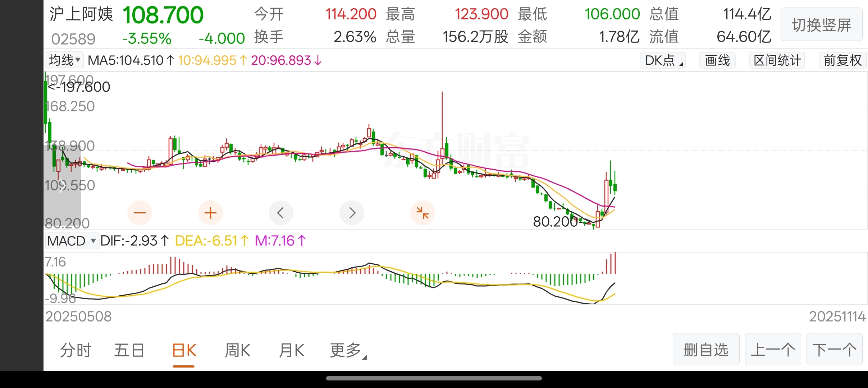Open the 均线 indicator dropdown
Screen dimensions: 868x388
[64, 60]
